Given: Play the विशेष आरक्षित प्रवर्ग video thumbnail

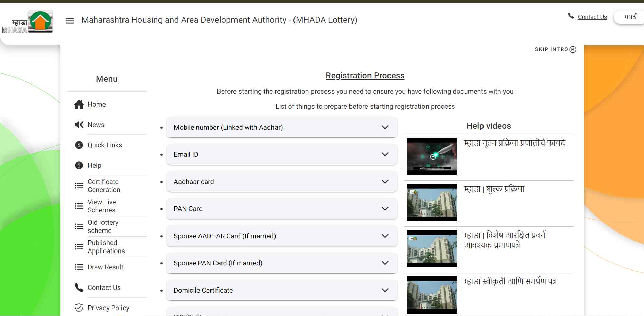Looking at the screenshot, I should click(x=432, y=249).
